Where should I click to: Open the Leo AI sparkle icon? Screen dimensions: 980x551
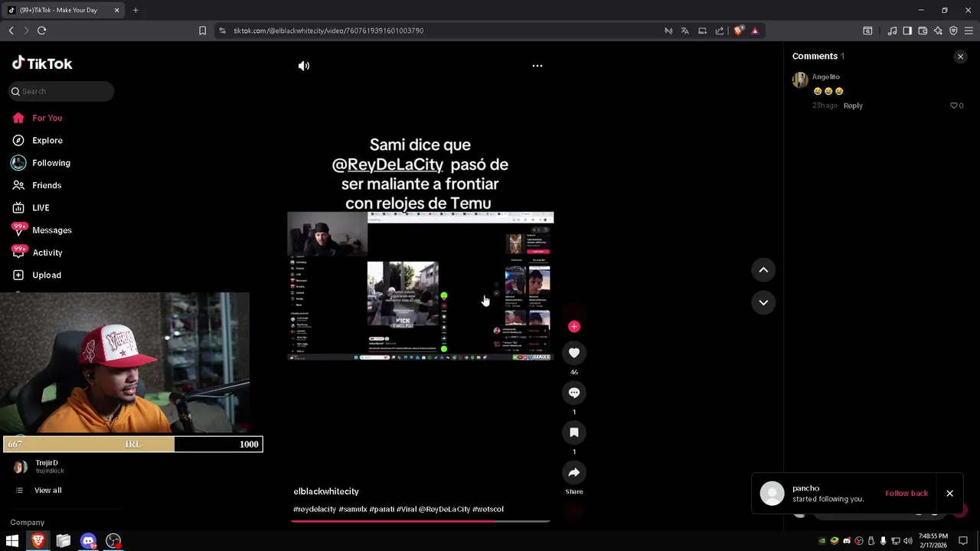(938, 31)
